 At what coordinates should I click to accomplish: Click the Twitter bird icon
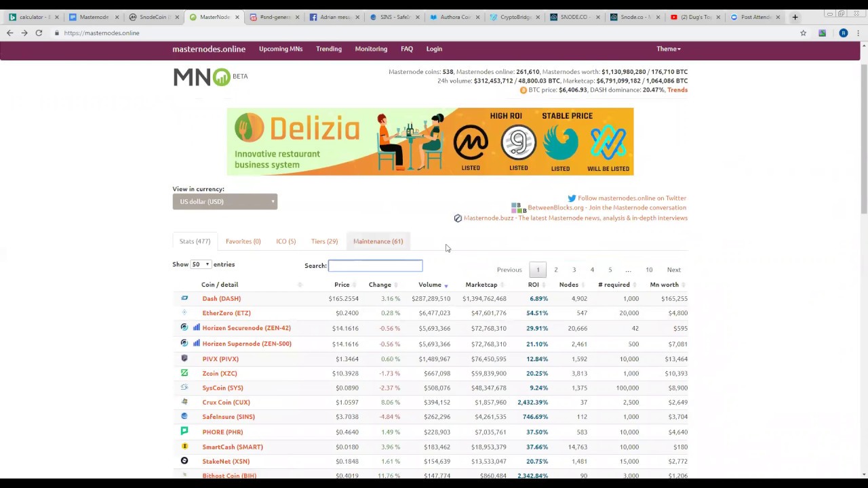click(572, 199)
